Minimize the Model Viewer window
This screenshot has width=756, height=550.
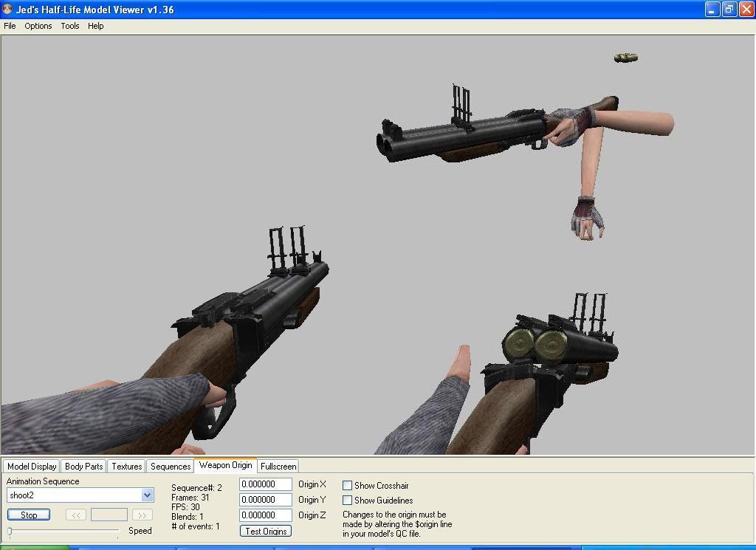[712, 9]
